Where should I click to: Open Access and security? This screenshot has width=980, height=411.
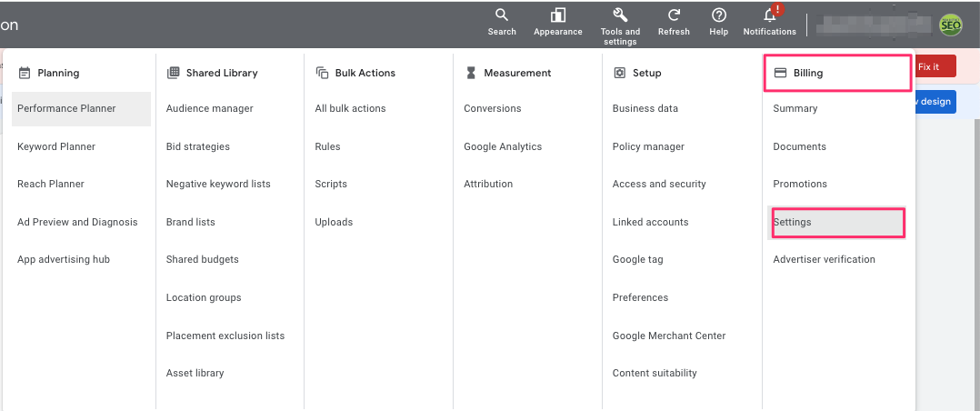pyautogui.click(x=659, y=184)
